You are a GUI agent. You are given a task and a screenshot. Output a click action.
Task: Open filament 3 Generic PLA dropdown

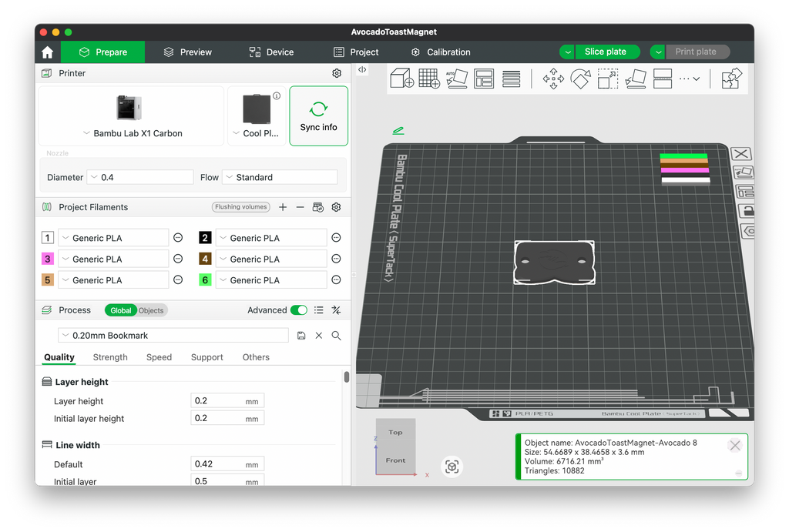[x=113, y=259]
